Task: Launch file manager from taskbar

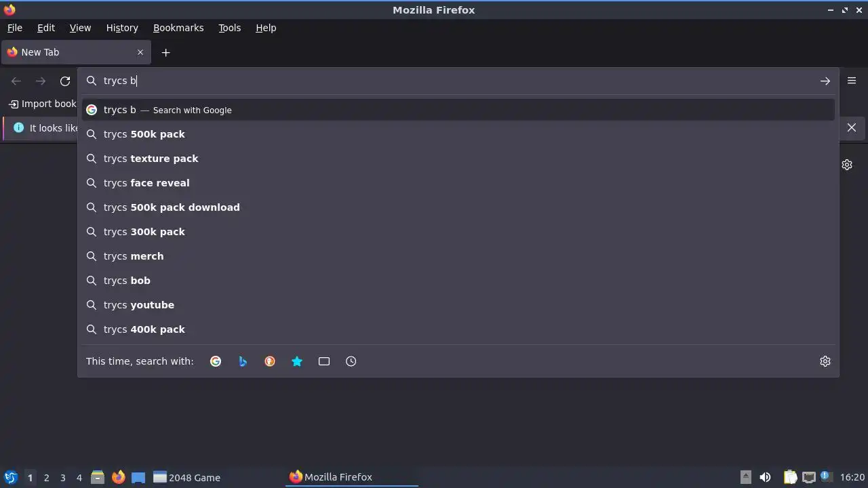Action: pos(98,477)
